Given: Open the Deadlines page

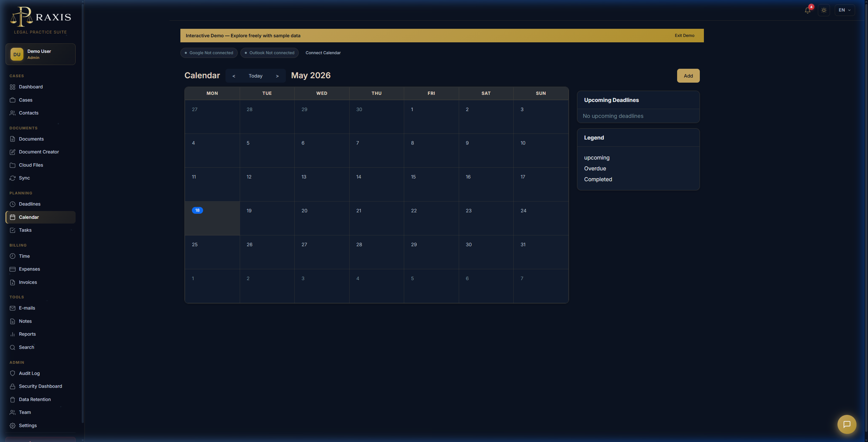Looking at the screenshot, I should 40,204.
